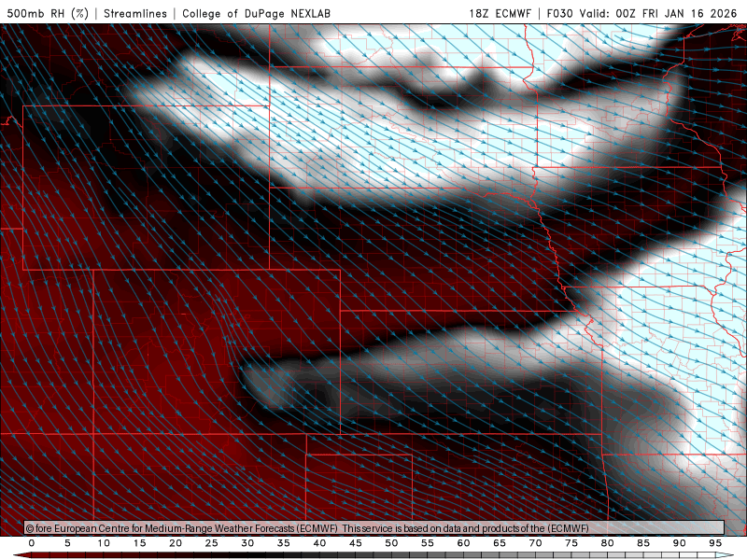
Task: Click the 0 value on color scale
Action: (x=32, y=543)
